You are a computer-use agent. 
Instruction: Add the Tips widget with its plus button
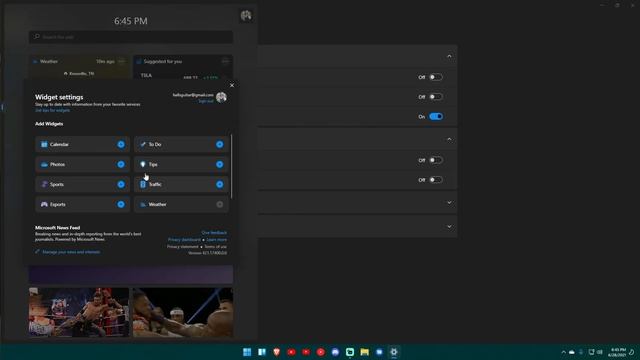pos(220,164)
